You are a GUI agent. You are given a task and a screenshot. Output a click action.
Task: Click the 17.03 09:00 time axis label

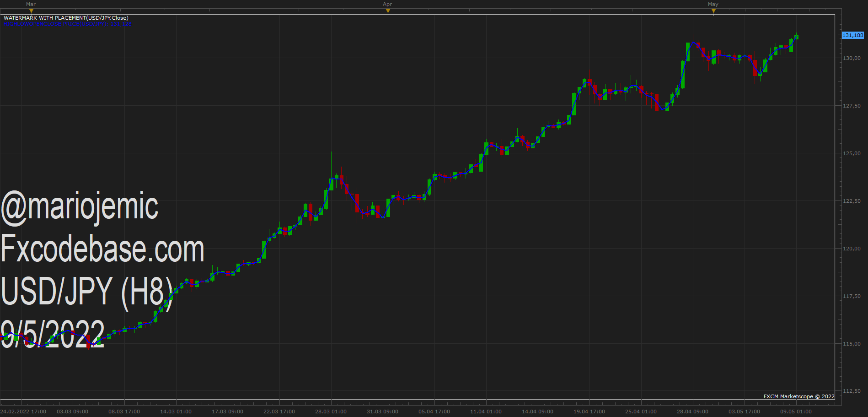(x=227, y=412)
